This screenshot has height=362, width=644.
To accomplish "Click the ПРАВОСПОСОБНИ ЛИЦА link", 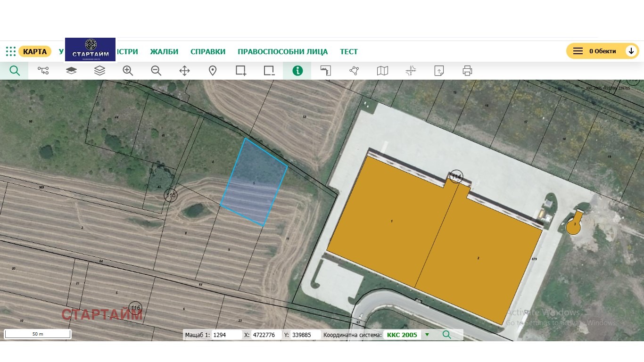I will (x=282, y=52).
